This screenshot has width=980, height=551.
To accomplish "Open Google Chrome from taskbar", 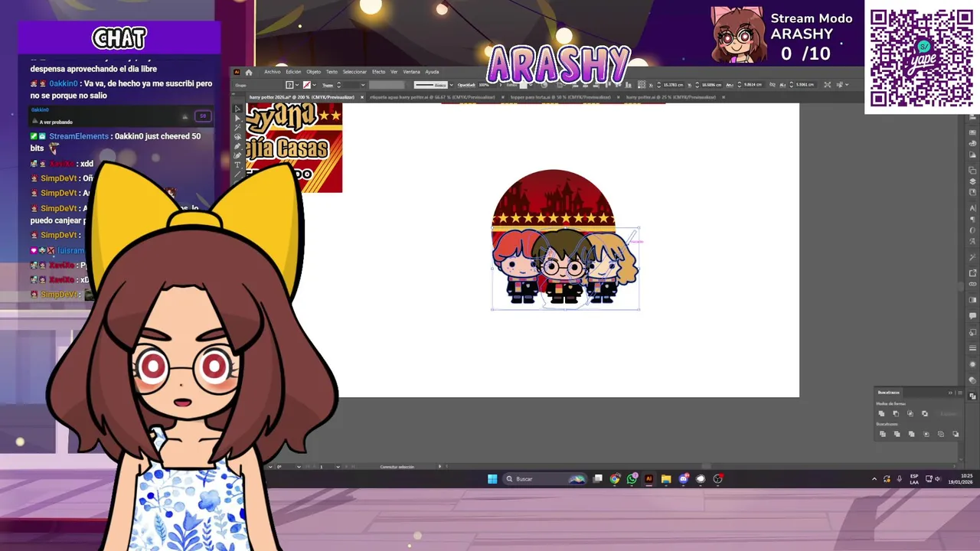I will click(x=616, y=479).
